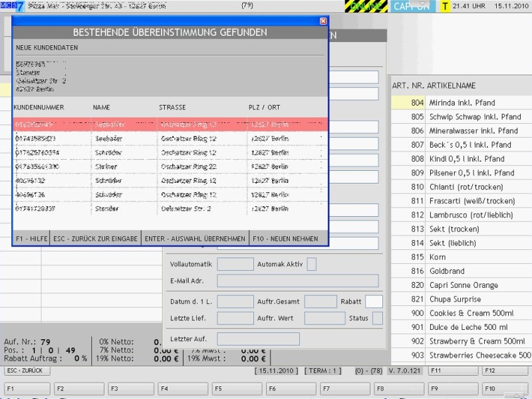The height and width of the screenshot is (399, 532).
Task: Click the STRASSE column header
Action: point(172,107)
